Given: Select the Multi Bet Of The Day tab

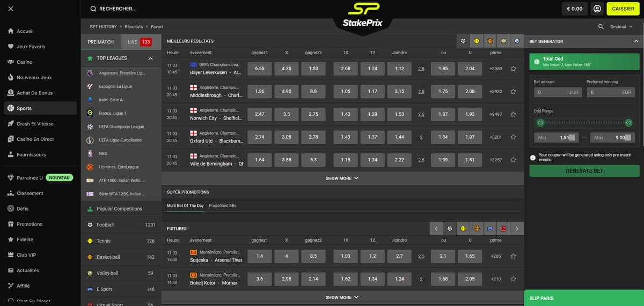Looking at the screenshot, I should coord(185,205).
